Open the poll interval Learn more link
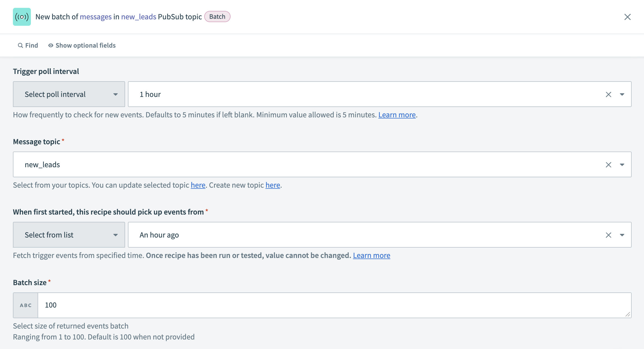 point(397,115)
